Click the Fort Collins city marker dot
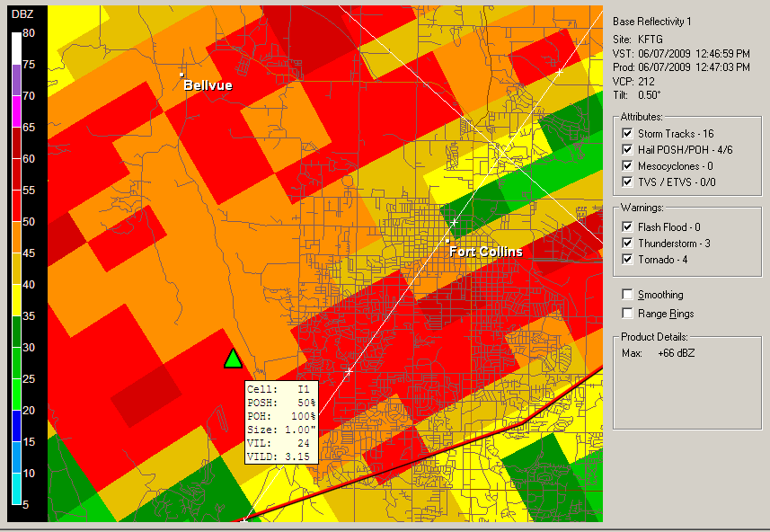This screenshot has width=770, height=532. tap(447, 241)
